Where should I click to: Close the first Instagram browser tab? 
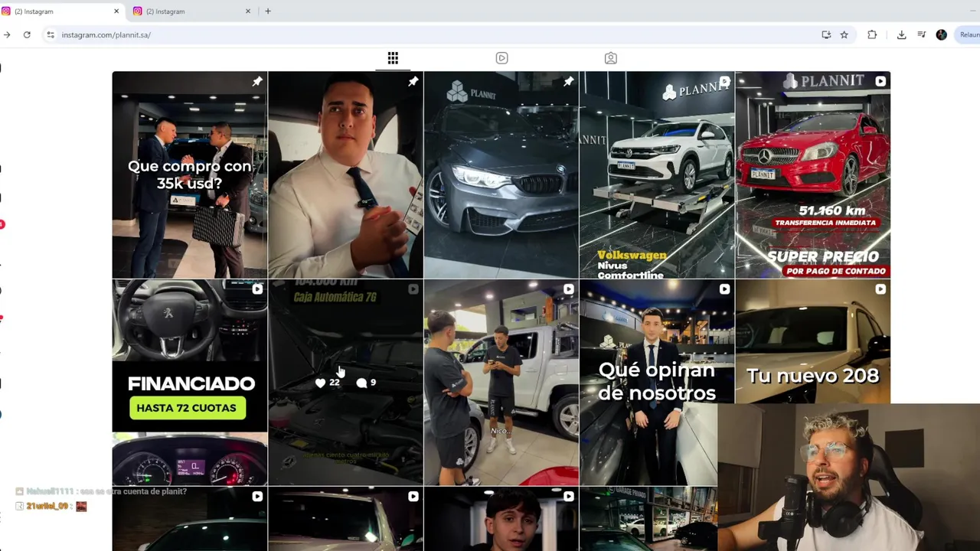(x=116, y=11)
